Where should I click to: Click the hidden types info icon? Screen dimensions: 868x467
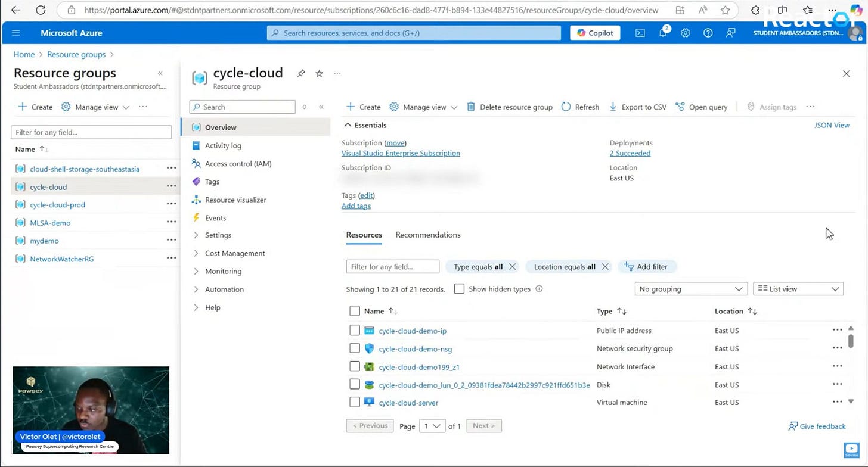[x=539, y=289]
